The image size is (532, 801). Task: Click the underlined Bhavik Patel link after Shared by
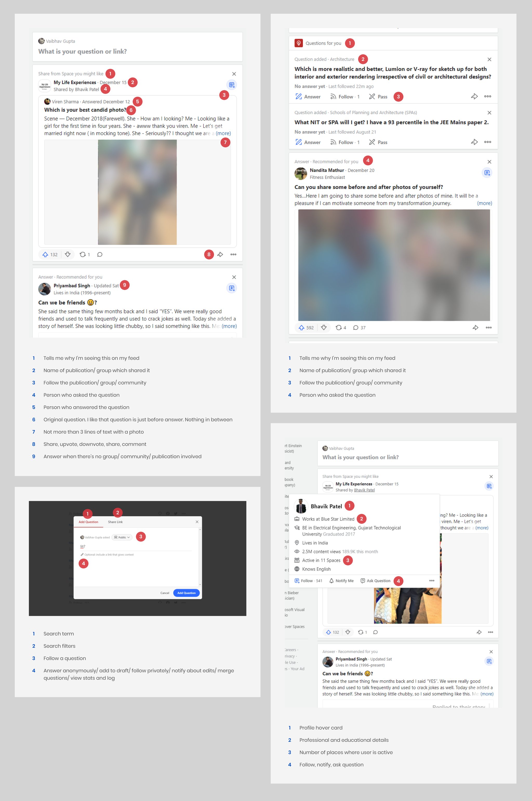(364, 490)
